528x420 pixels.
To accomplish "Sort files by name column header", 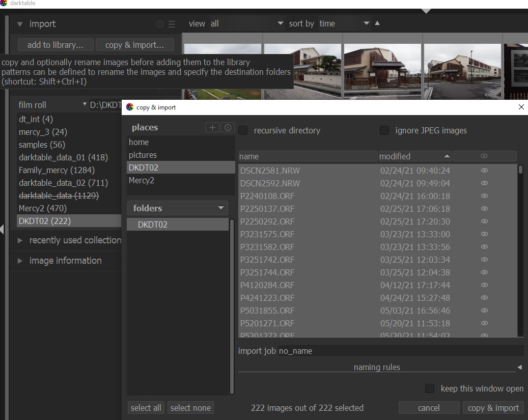I will coord(308,156).
